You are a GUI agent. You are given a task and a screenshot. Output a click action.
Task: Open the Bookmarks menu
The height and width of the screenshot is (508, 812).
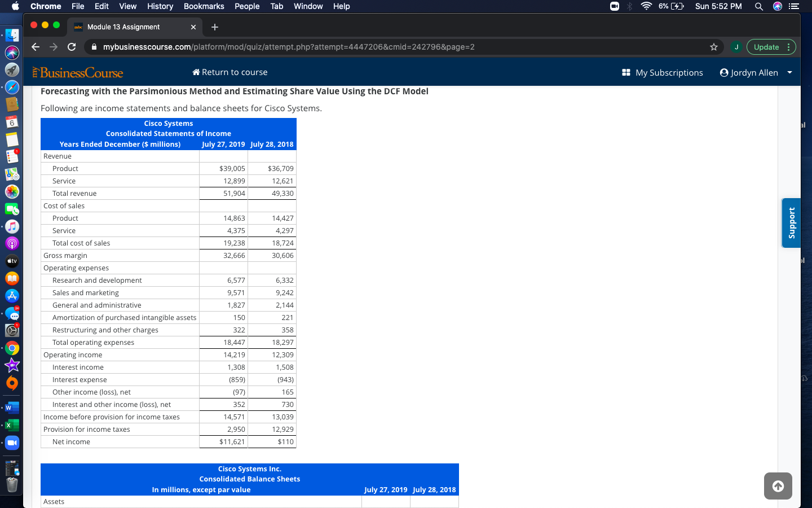(204, 6)
